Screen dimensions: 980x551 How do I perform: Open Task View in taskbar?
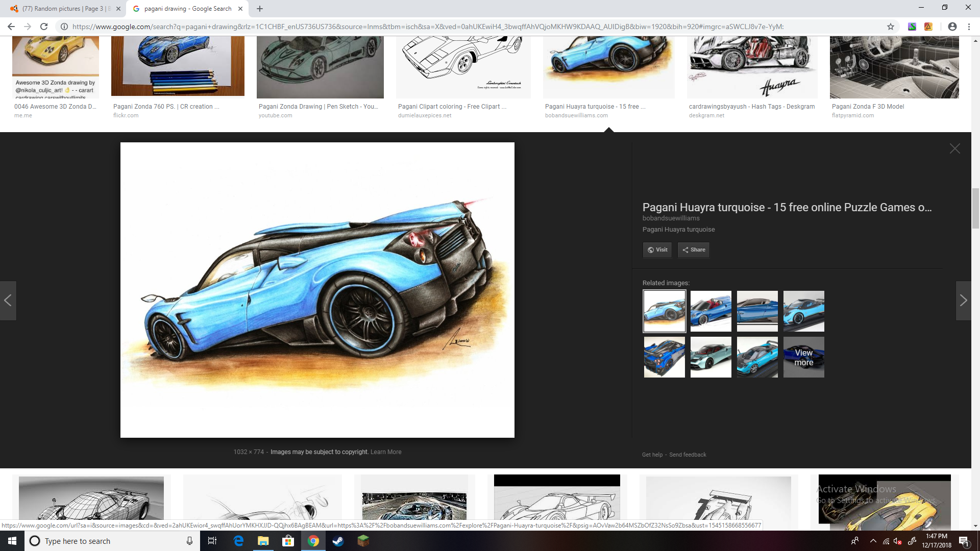tap(212, 541)
